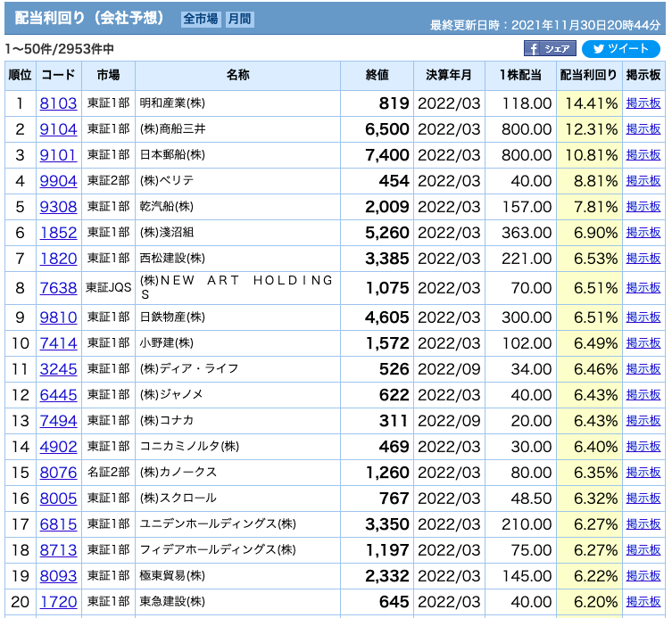Select the 終値 column header
The width and height of the screenshot is (672, 618).
click(377, 76)
